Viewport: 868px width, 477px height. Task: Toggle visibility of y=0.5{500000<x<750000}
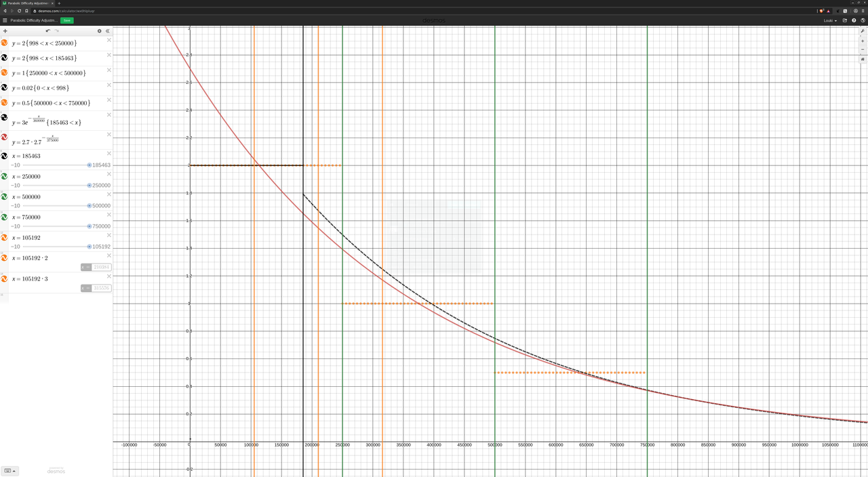[x=4, y=102]
